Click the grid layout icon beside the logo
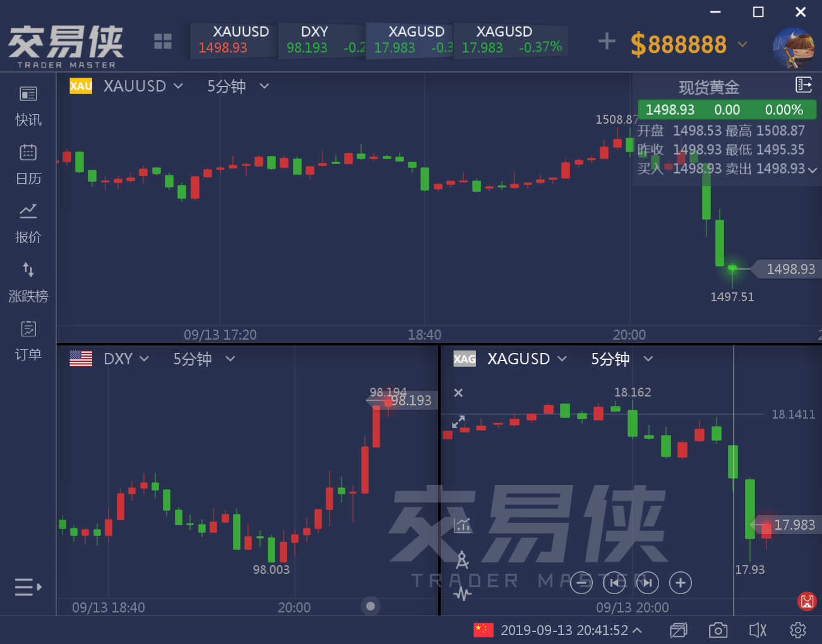 pyautogui.click(x=163, y=42)
